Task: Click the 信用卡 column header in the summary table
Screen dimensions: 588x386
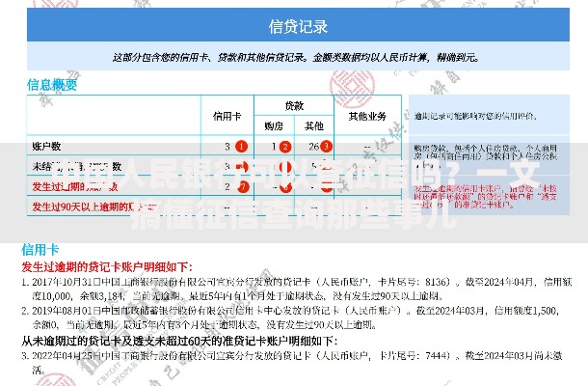Action: 227,116
